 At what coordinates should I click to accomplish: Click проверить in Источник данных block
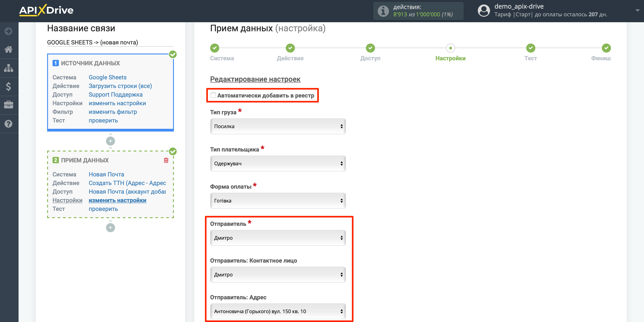click(x=103, y=120)
